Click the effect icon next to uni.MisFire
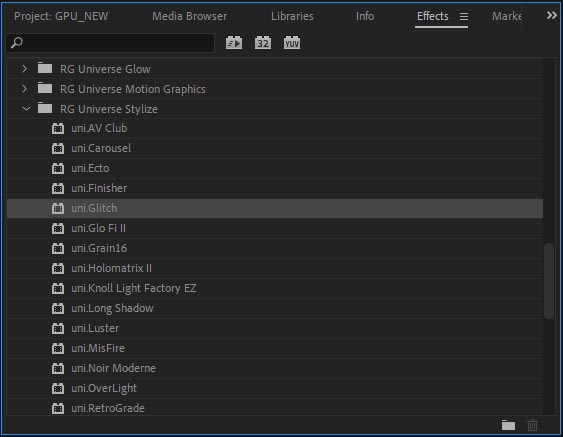Screen dimensions: 563x437 (x=58, y=348)
